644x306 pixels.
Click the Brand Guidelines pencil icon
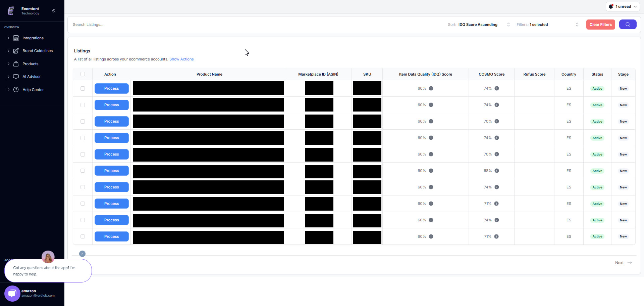[16, 51]
